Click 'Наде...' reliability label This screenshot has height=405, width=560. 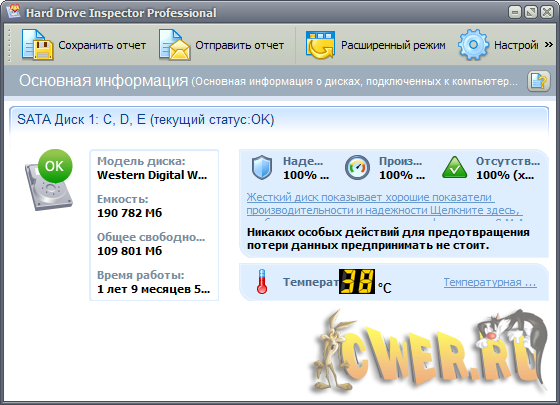[x=303, y=161]
